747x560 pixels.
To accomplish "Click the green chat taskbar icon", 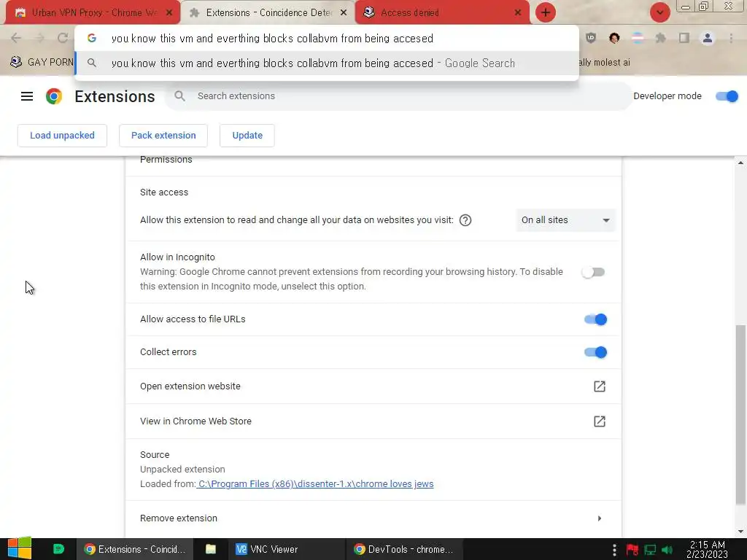I will pos(58,549).
